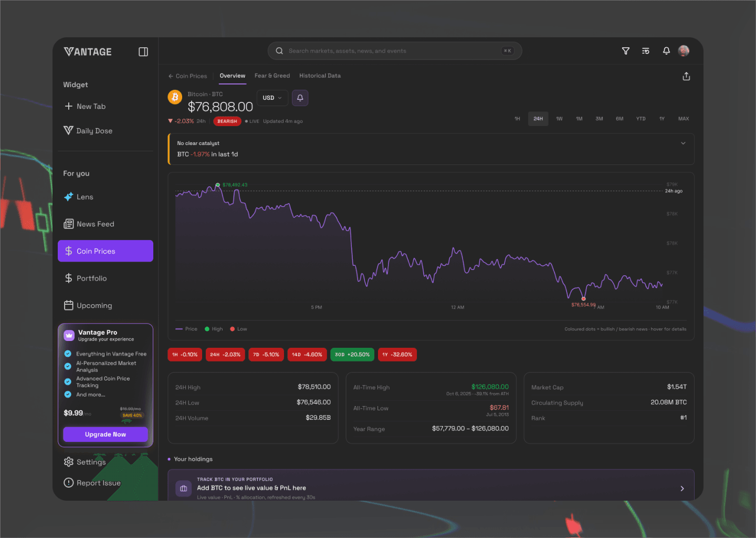Click the red low point on chart
This screenshot has width=756, height=538.
[x=583, y=299]
